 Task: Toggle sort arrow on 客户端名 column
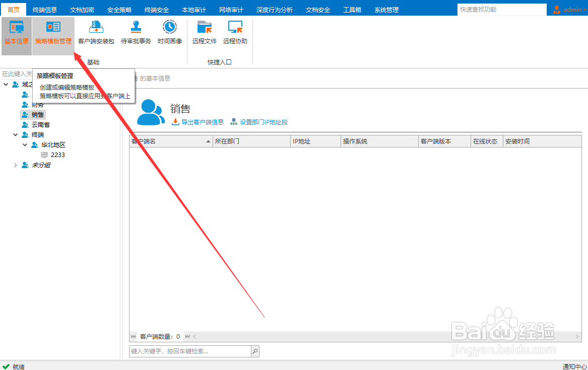point(208,141)
